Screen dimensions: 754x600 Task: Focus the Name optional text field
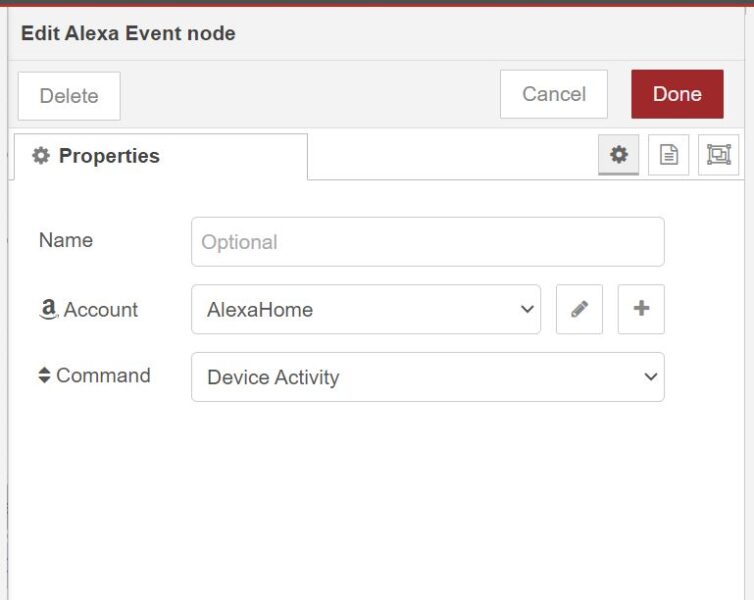tap(427, 242)
